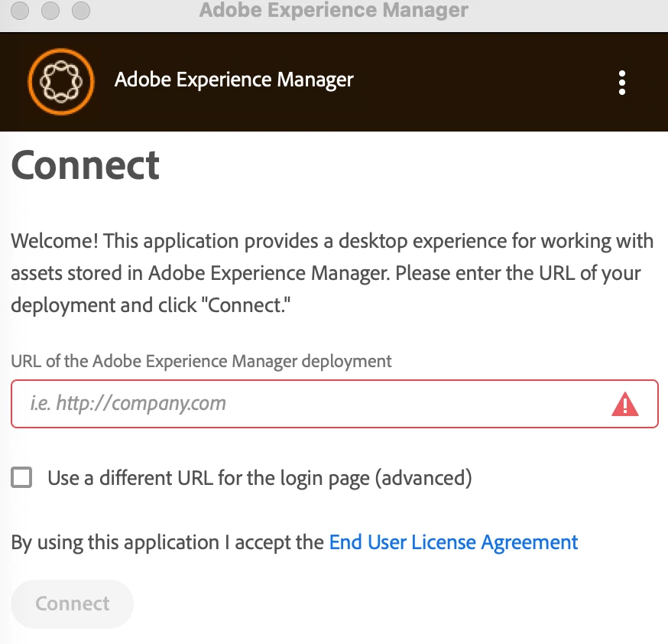Minimize the window using the middle title bar button

(50, 11)
